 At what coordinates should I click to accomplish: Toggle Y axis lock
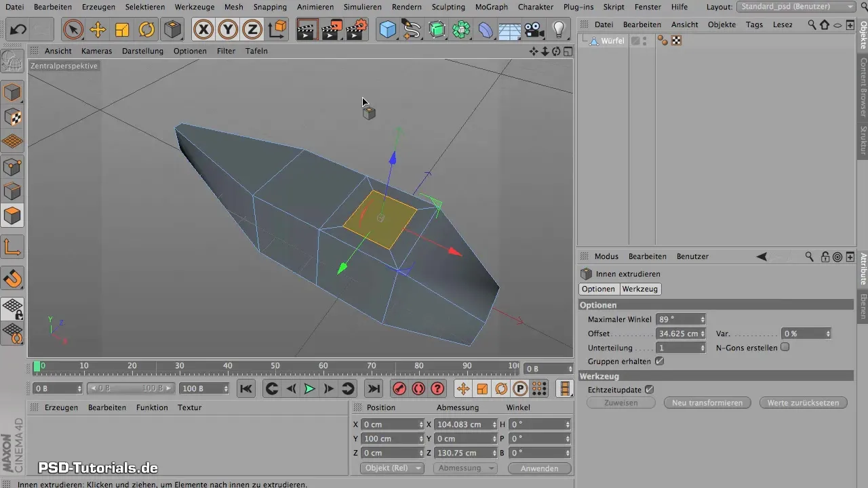228,30
